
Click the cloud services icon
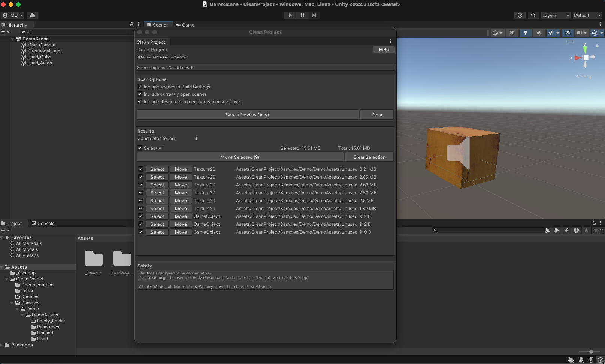tap(32, 15)
